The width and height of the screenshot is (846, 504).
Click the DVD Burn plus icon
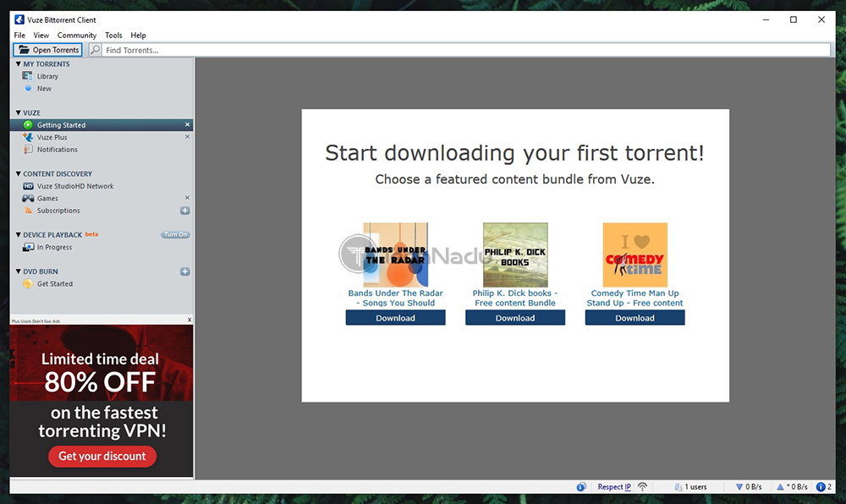(184, 271)
